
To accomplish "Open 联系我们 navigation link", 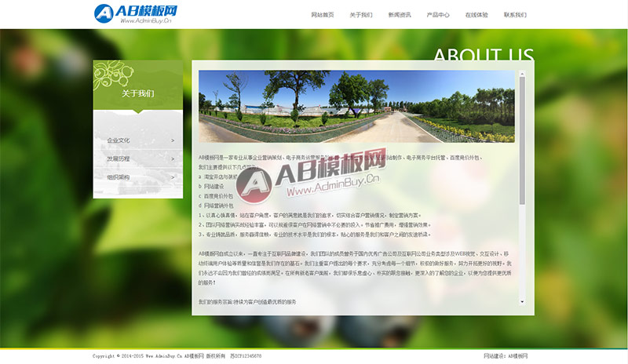I will click(515, 15).
